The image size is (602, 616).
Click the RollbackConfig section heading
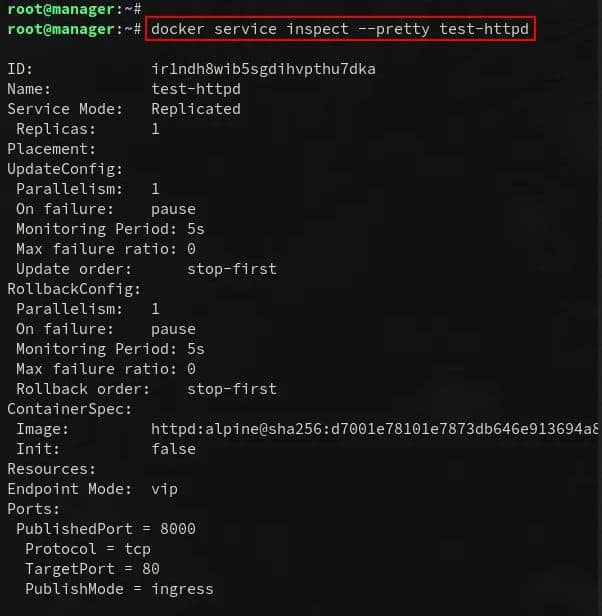click(x=74, y=289)
